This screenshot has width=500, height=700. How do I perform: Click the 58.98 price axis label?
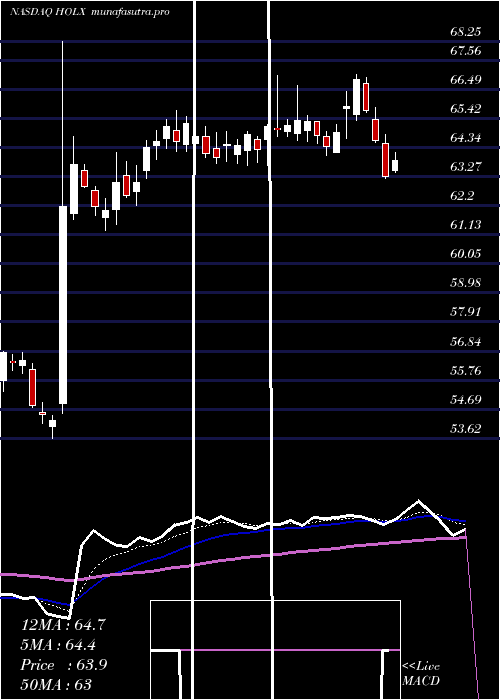click(466, 283)
